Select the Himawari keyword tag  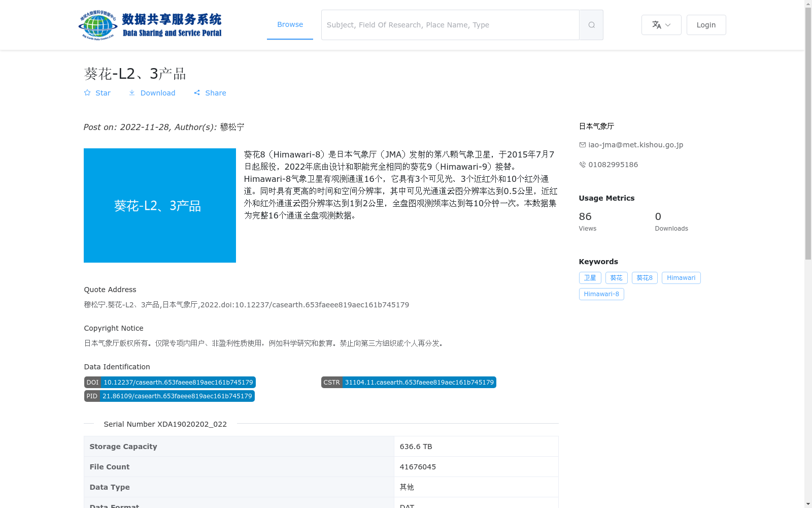(x=681, y=278)
